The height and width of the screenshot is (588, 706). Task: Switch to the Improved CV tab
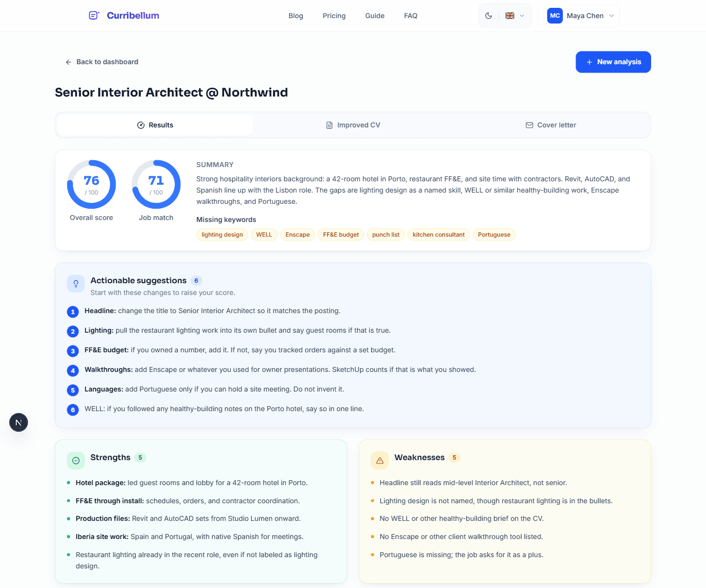point(353,125)
